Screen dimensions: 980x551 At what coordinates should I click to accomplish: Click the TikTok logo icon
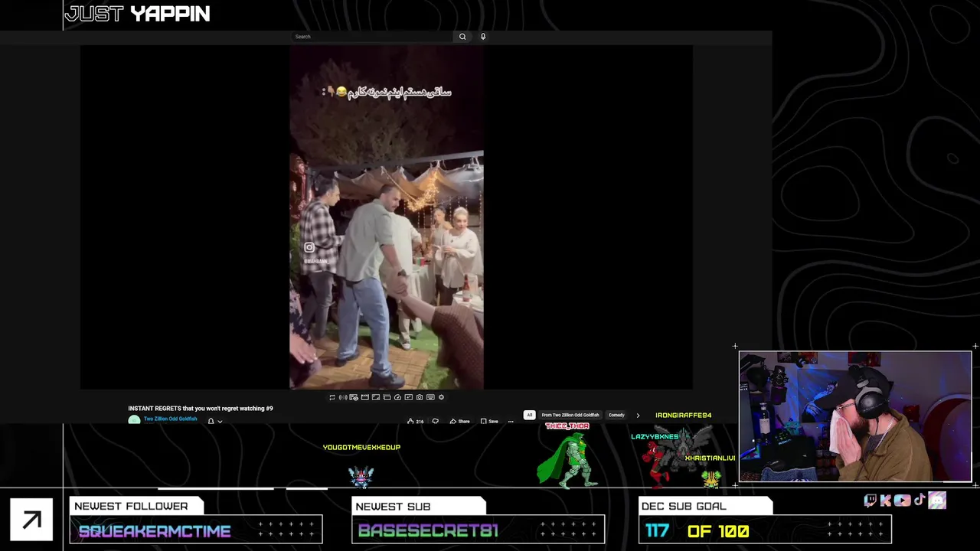[920, 500]
